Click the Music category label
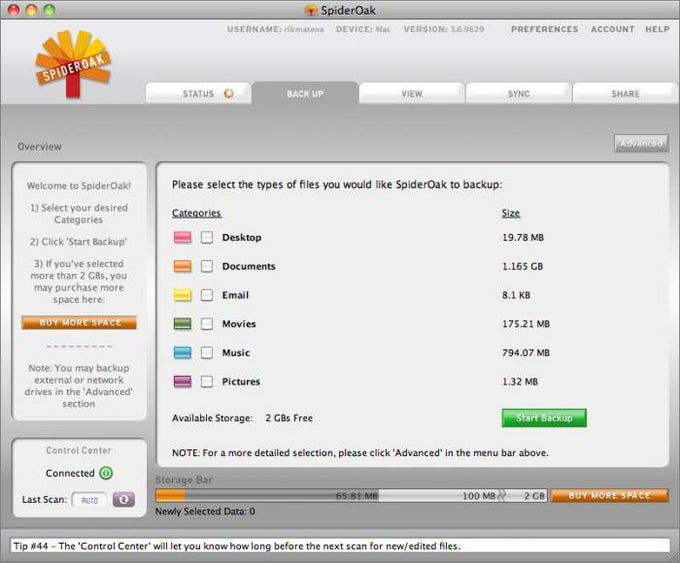Viewport: 680px width, 563px height. coord(236,352)
